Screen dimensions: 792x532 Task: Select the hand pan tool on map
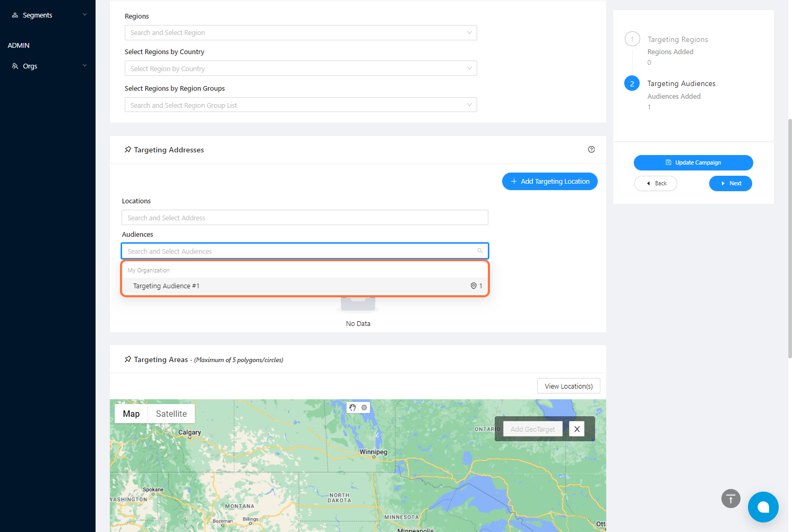352,408
